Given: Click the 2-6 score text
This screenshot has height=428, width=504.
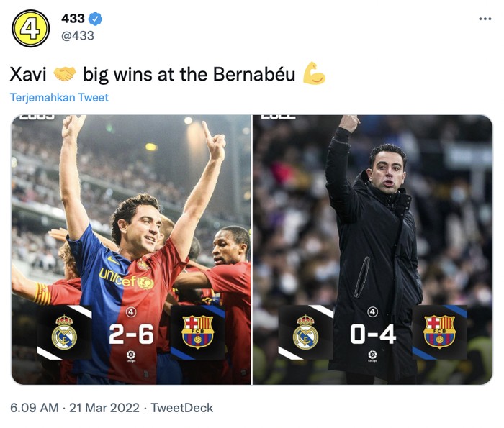Looking at the screenshot, I should (130, 334).
